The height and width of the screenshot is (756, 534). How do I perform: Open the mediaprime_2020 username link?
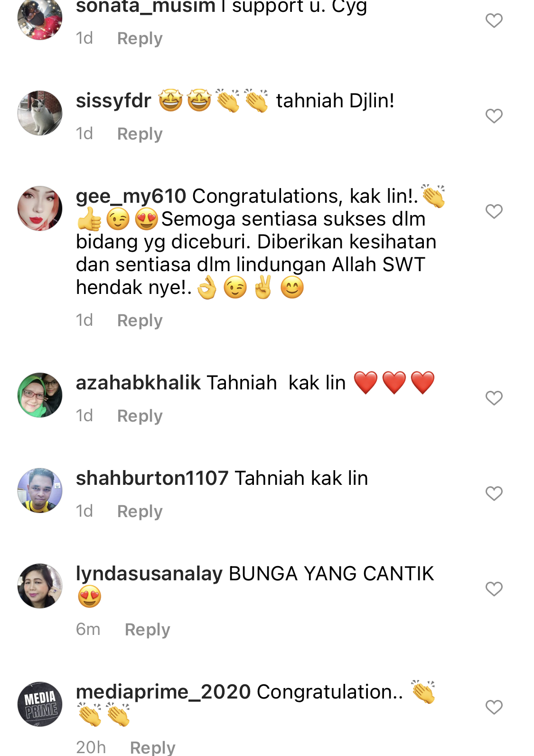point(163,692)
